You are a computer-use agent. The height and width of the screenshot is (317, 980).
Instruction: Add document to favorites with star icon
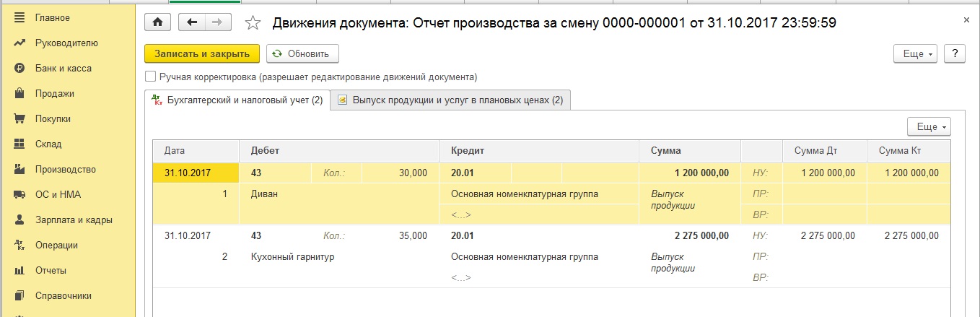pos(253,23)
